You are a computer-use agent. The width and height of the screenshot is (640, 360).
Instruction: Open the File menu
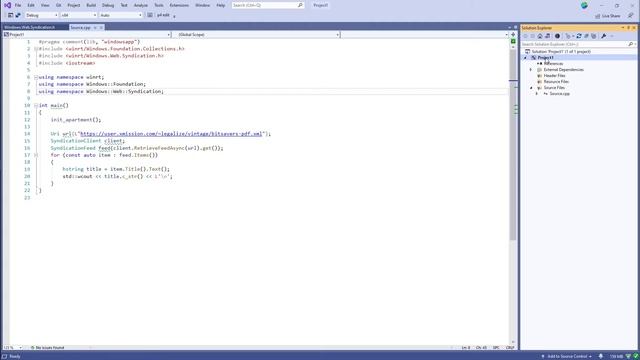(x=18, y=5)
